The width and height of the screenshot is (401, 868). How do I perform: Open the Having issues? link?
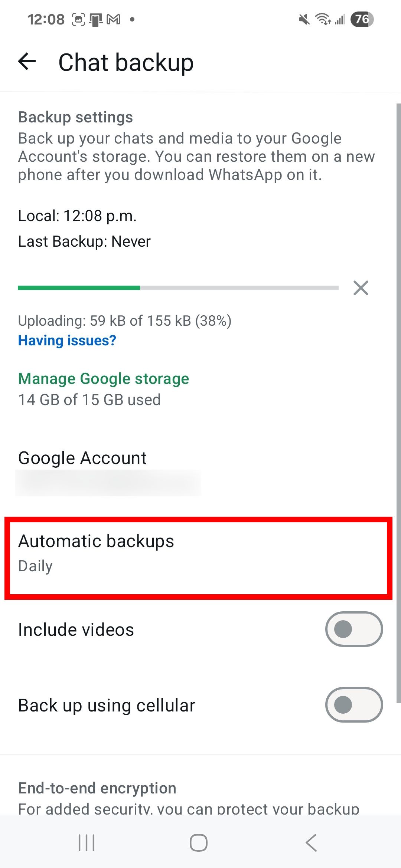tap(67, 340)
